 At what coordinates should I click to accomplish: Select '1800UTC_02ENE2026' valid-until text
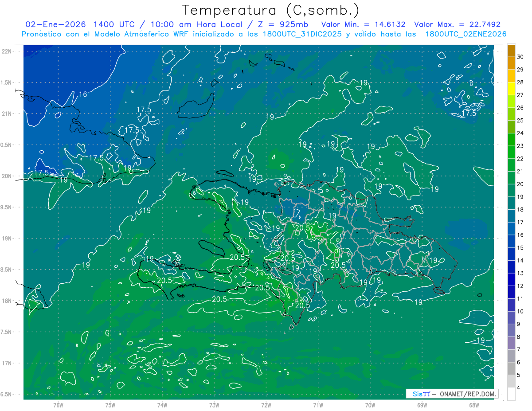pyautogui.click(x=465, y=34)
